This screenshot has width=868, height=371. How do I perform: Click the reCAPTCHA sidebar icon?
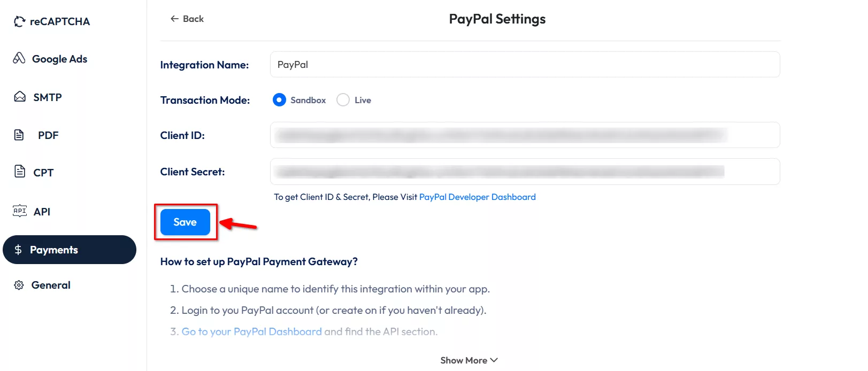(19, 21)
